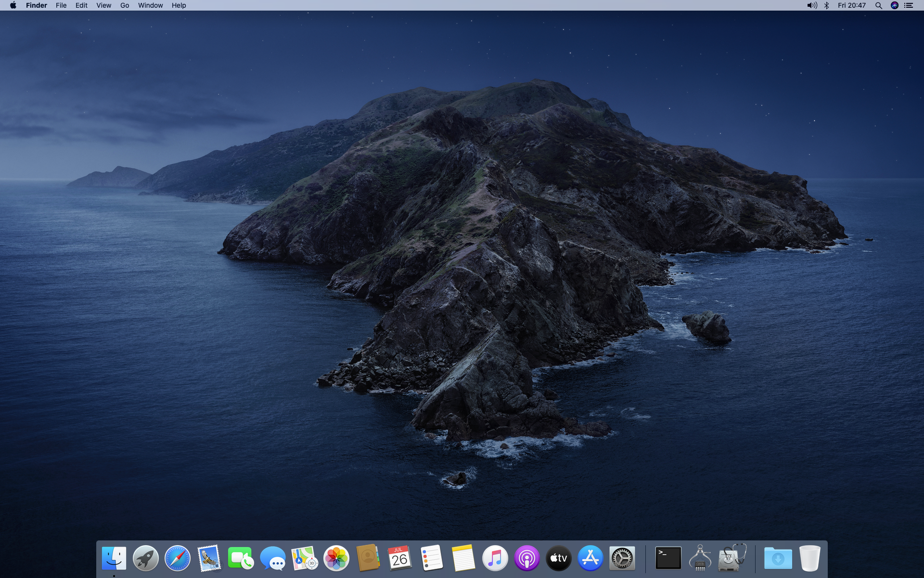The height and width of the screenshot is (578, 924).
Task: Launch the Music app
Action: 495,558
